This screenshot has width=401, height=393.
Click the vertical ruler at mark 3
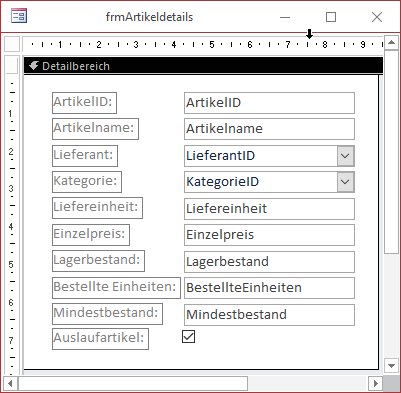(11, 189)
